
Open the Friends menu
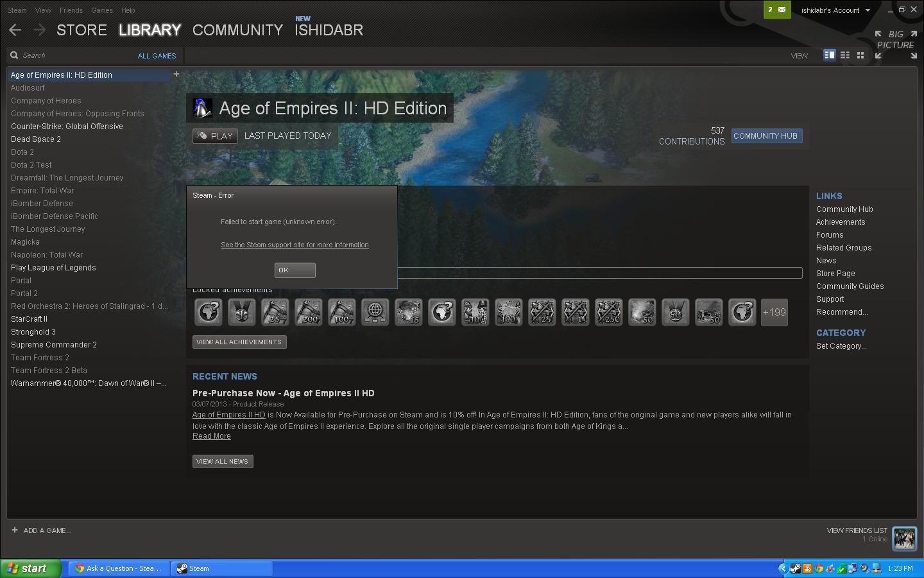click(71, 10)
